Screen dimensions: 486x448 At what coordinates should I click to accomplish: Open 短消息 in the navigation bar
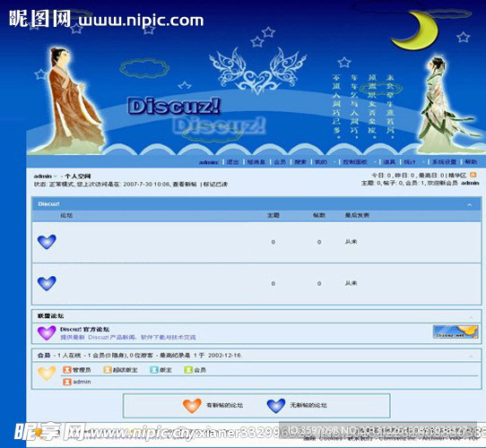tap(256, 161)
